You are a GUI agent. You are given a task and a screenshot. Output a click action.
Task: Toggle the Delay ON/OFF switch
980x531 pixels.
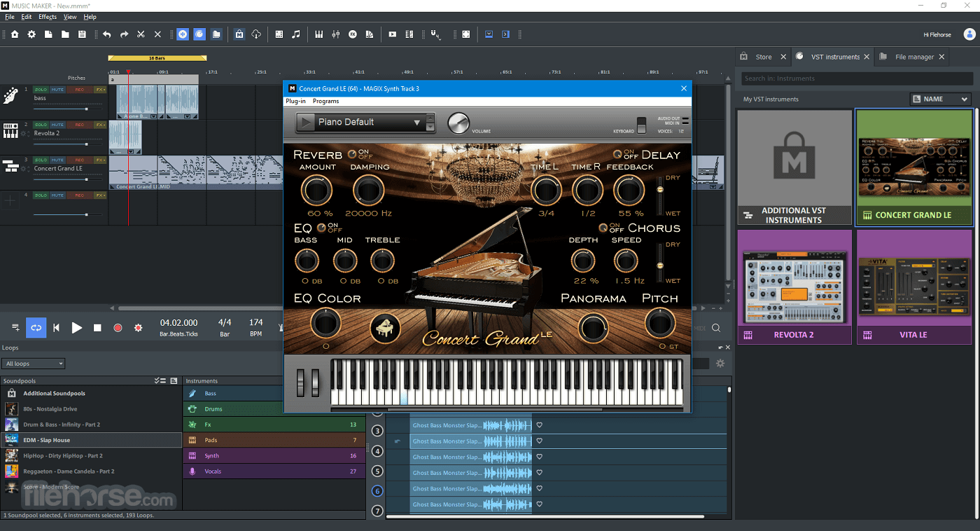(617, 154)
